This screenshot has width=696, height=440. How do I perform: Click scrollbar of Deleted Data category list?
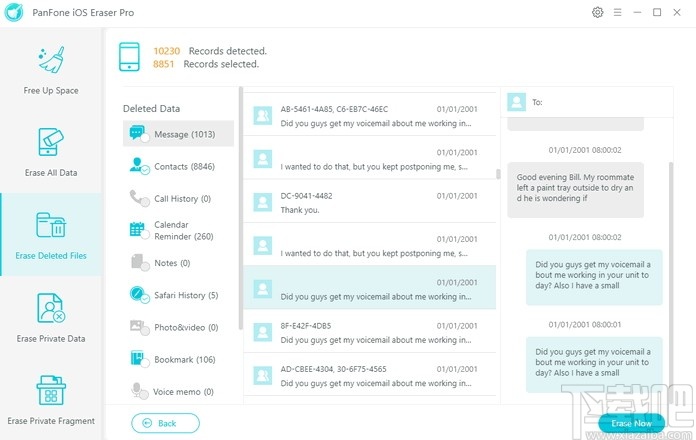[241, 208]
